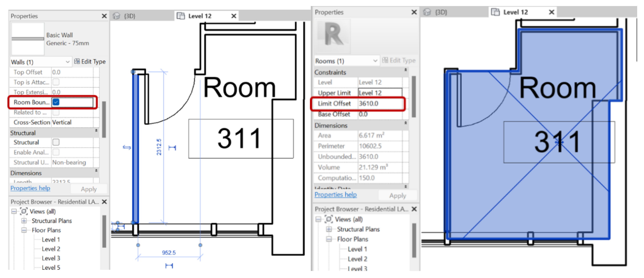
Task: Click the Views (all) icon in left browser
Action: [x=24, y=211]
